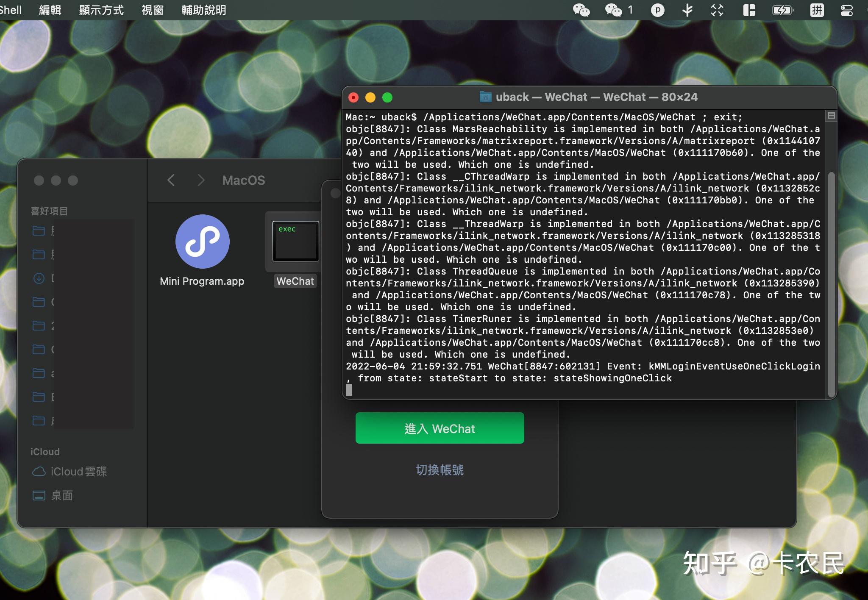Select the WeChat file name label
The width and height of the screenshot is (868, 600).
295,281
